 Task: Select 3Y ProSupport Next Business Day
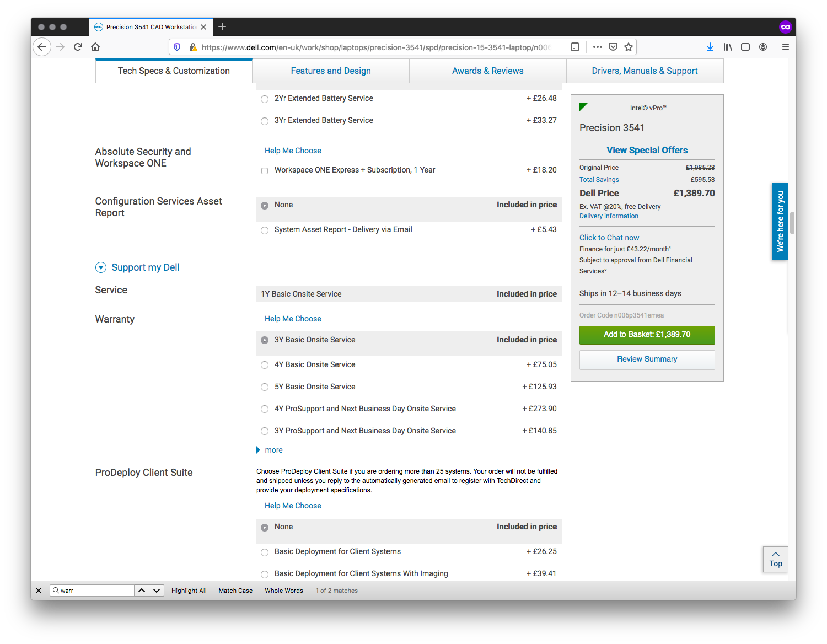pyautogui.click(x=265, y=431)
